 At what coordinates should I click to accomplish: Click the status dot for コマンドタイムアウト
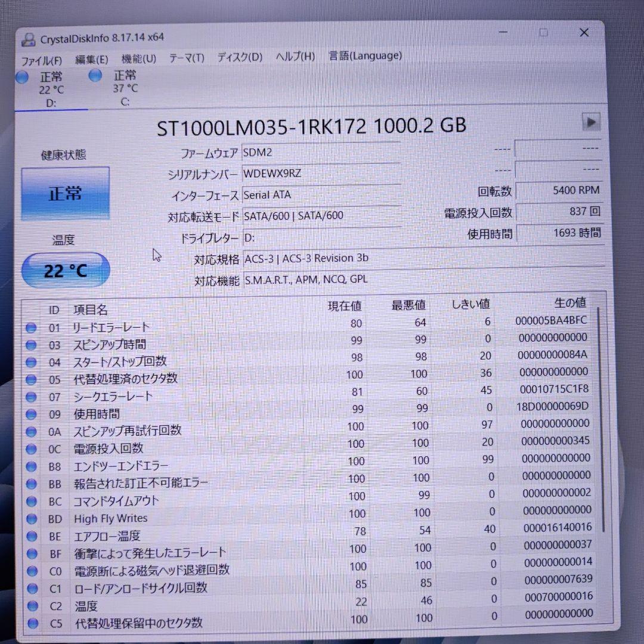coord(33,501)
